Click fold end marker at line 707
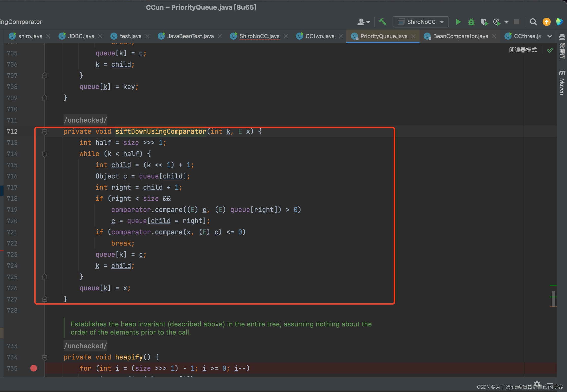567x392 pixels. tap(45, 76)
